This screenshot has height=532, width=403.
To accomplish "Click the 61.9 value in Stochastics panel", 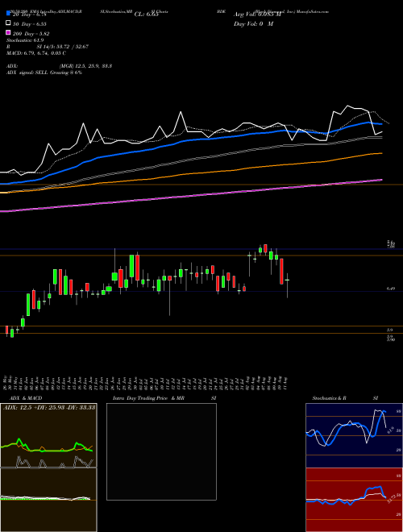I will tap(389, 430).
